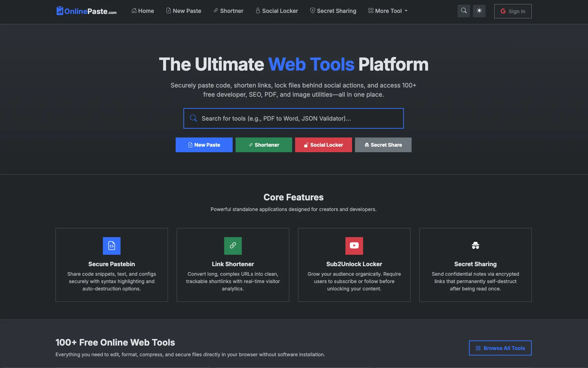Click the Core Features heading
This screenshot has width=588, height=368.
294,197
